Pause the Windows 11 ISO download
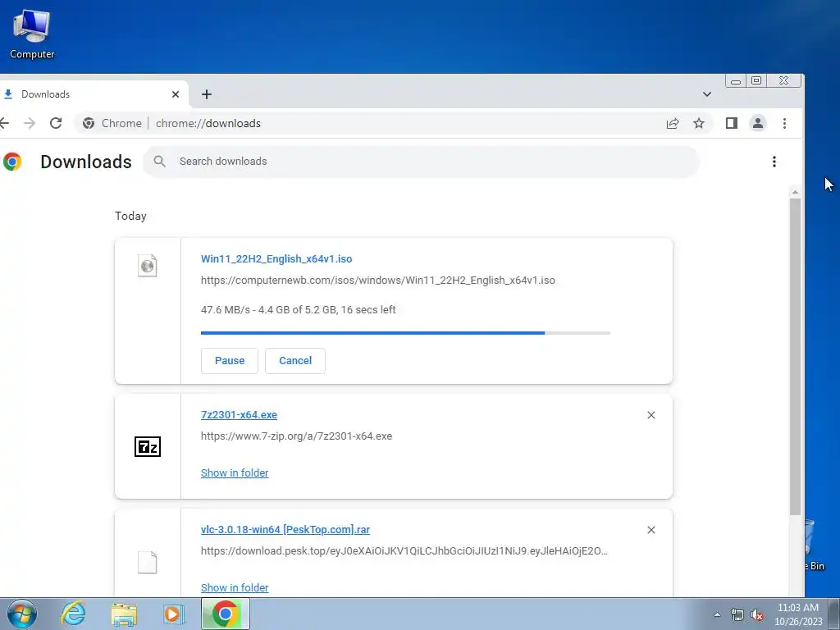The image size is (840, 630). click(230, 361)
